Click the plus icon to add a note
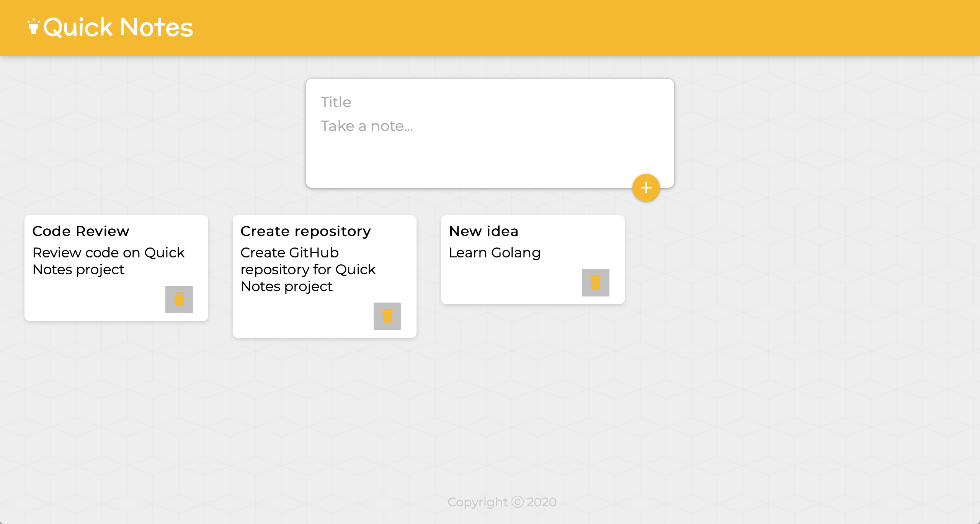 point(646,188)
